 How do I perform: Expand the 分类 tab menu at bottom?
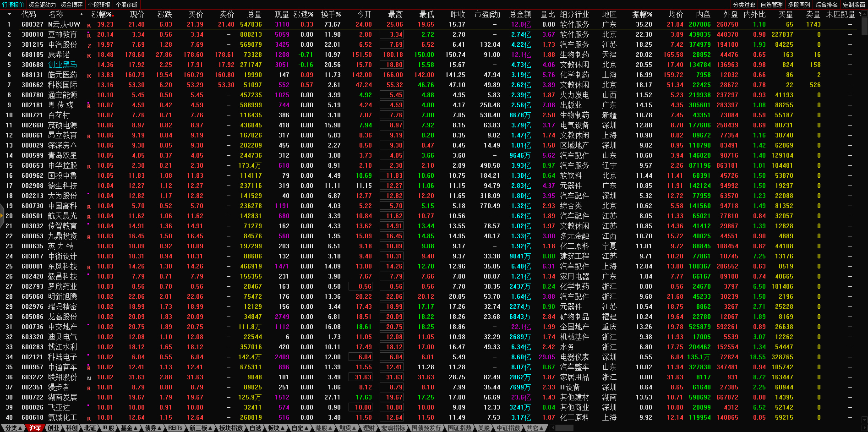[x=13, y=428]
